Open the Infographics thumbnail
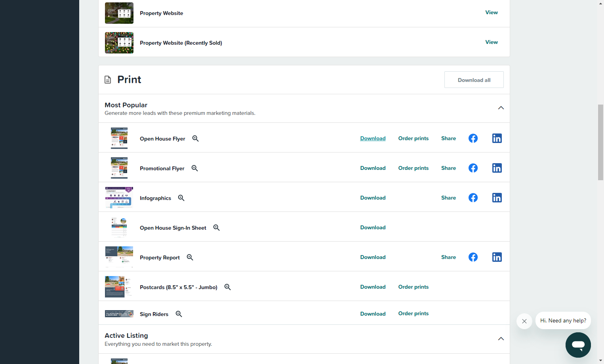 [x=119, y=198]
